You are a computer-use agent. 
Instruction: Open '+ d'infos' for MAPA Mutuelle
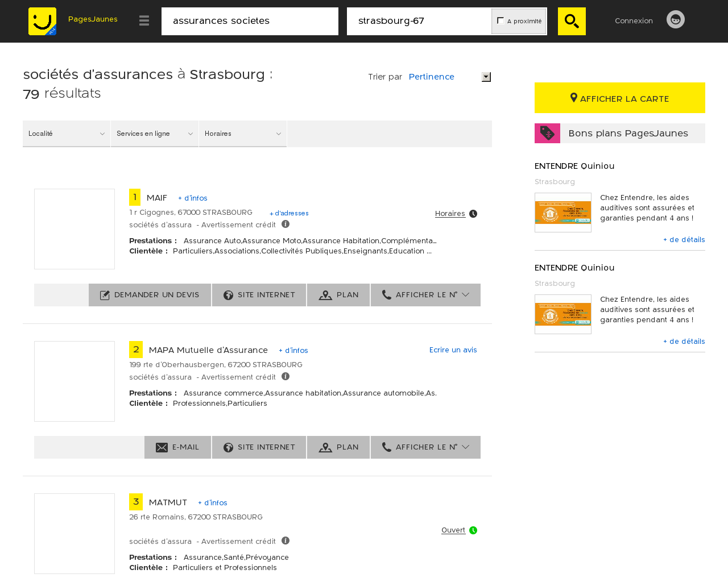click(293, 351)
